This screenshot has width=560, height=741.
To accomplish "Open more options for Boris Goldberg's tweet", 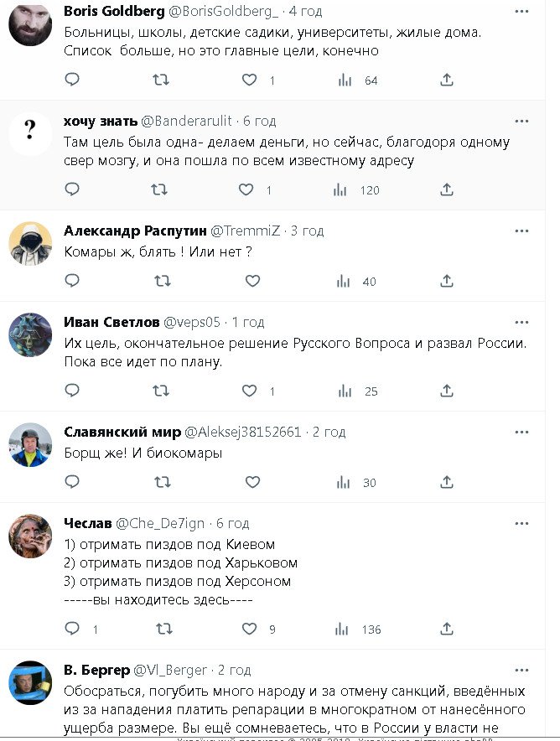I will pos(522,11).
